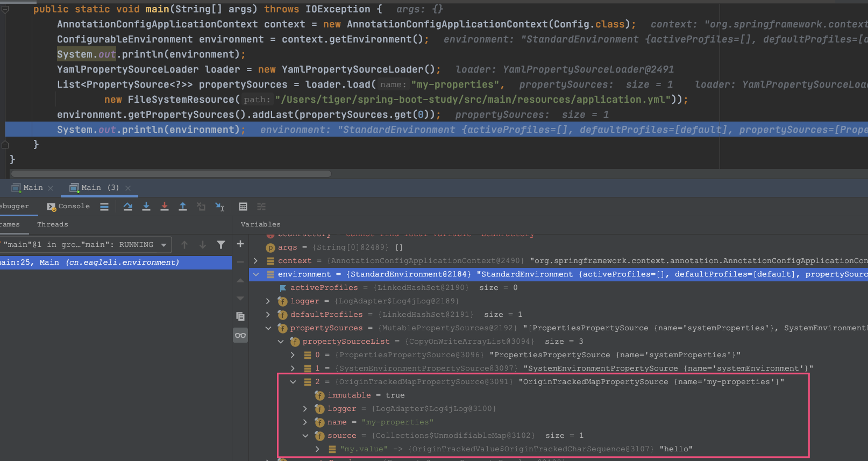Image resolution: width=868 pixels, height=461 pixels.
Task: Collapse the propertySourceList node
Action: tap(280, 342)
